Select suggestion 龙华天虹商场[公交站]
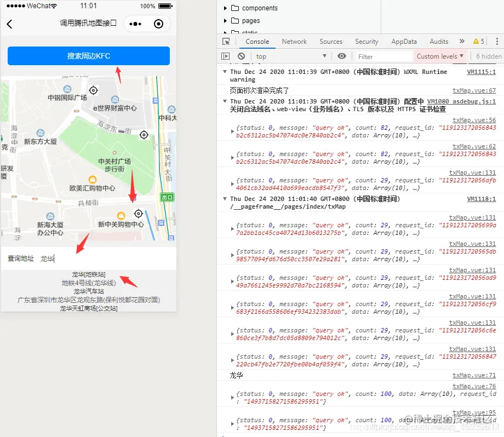 pos(89,308)
